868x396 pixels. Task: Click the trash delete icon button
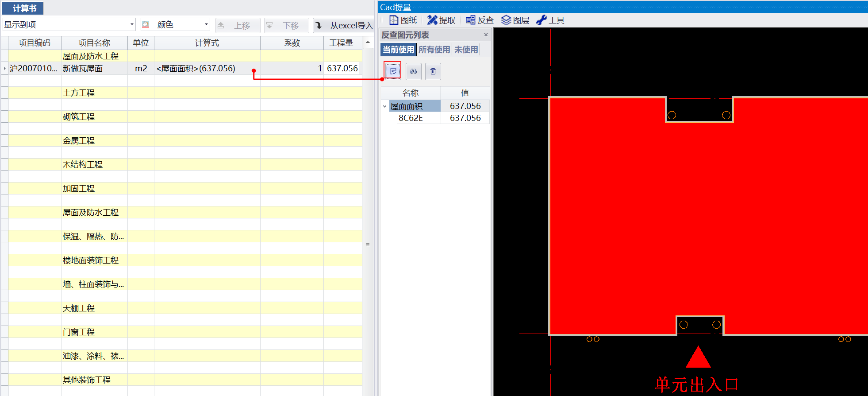433,71
